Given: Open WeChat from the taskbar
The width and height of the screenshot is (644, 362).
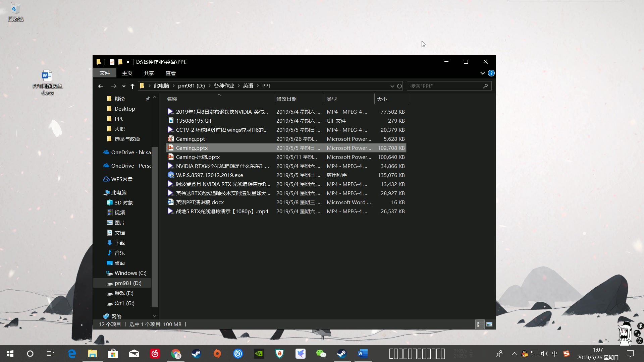Looking at the screenshot, I should (x=321, y=354).
